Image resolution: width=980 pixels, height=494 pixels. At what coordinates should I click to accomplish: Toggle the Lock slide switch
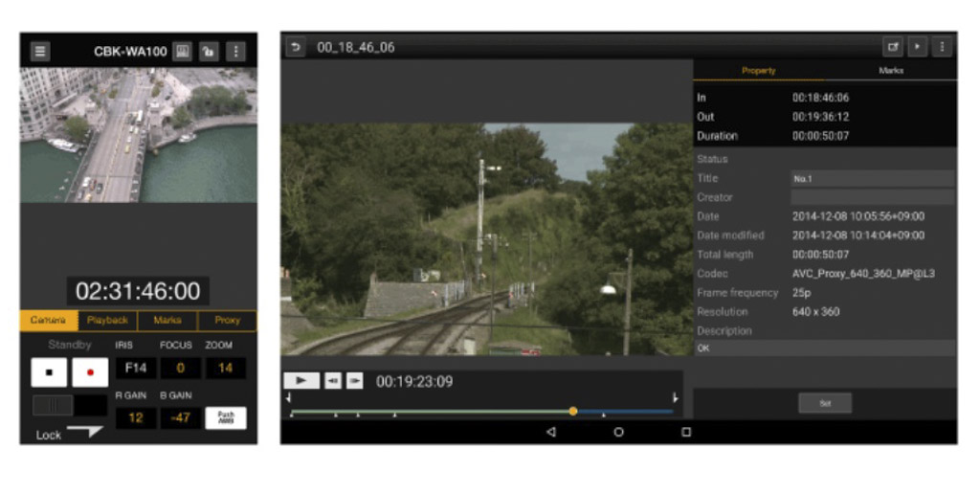[x=84, y=432]
